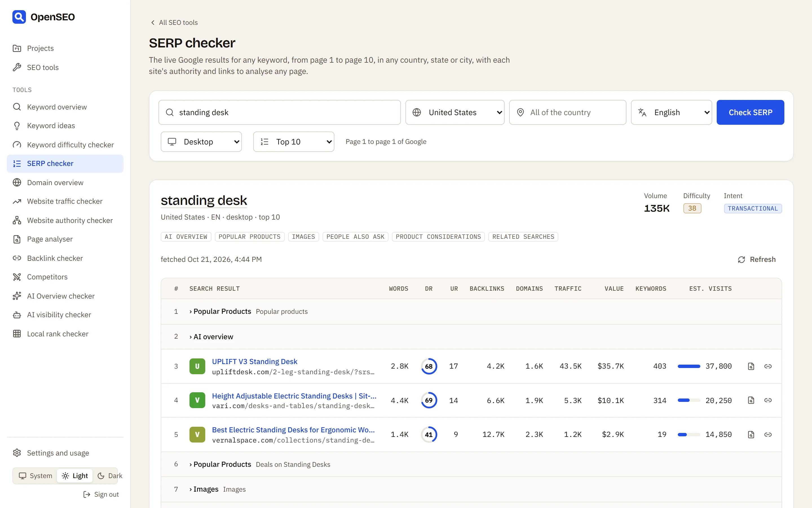Open page analyser icon for vari.com row

[x=751, y=400]
